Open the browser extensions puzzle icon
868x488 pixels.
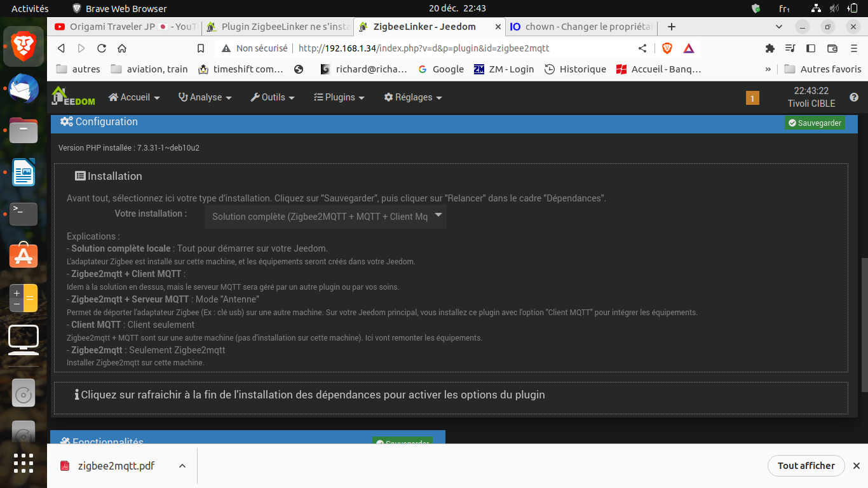(x=770, y=48)
